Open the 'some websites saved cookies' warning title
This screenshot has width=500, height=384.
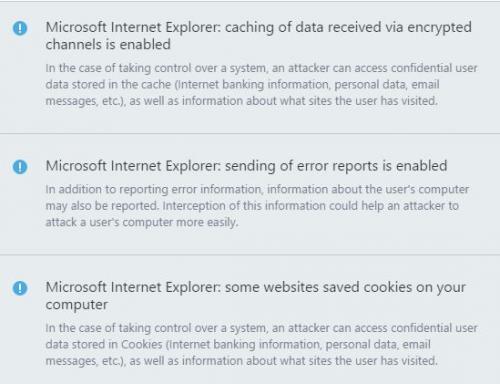tap(255, 296)
